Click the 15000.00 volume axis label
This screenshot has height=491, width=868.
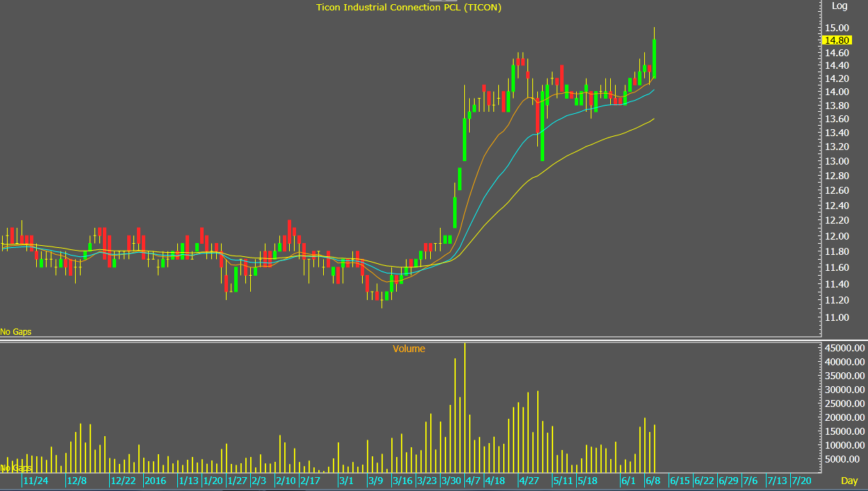(843, 431)
